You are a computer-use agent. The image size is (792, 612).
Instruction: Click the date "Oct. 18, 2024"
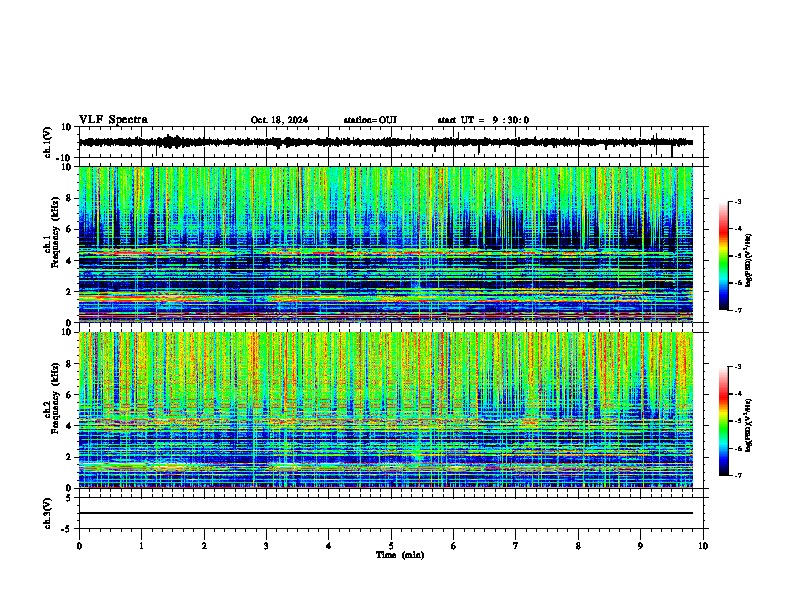click(x=279, y=120)
